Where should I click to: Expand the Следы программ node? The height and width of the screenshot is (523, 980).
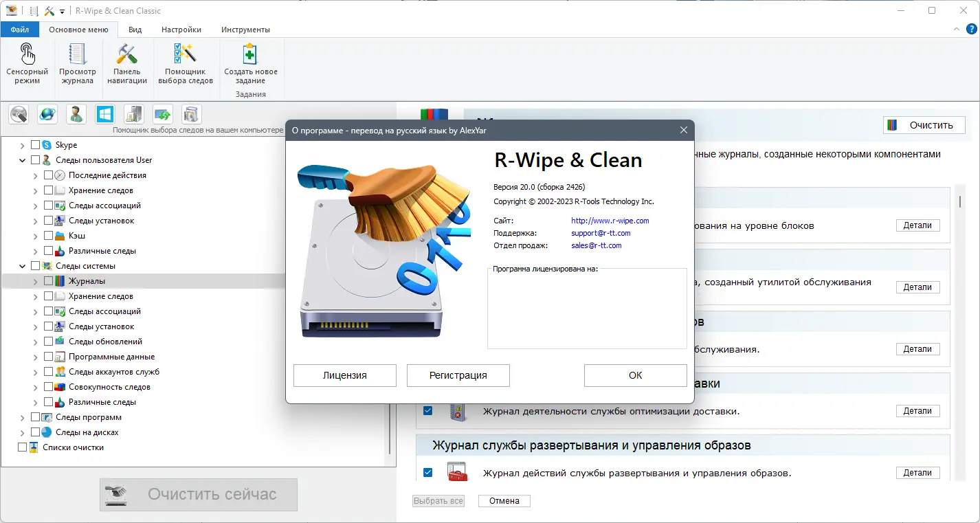22,417
